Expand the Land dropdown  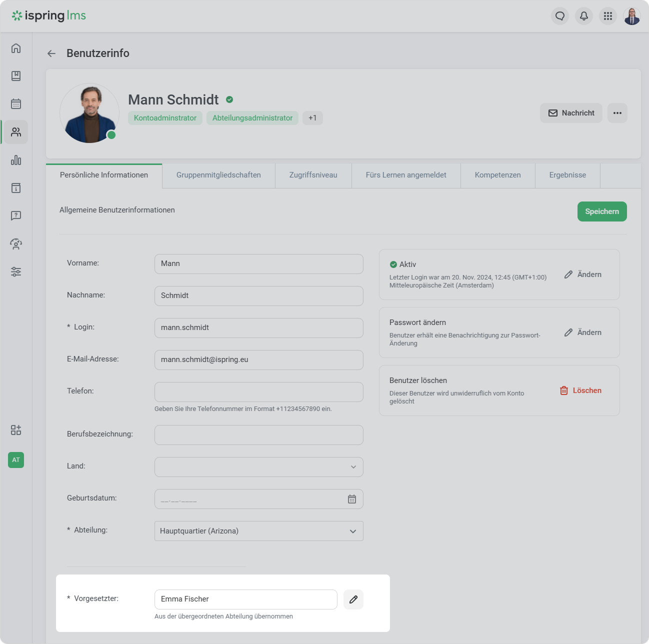(x=258, y=467)
